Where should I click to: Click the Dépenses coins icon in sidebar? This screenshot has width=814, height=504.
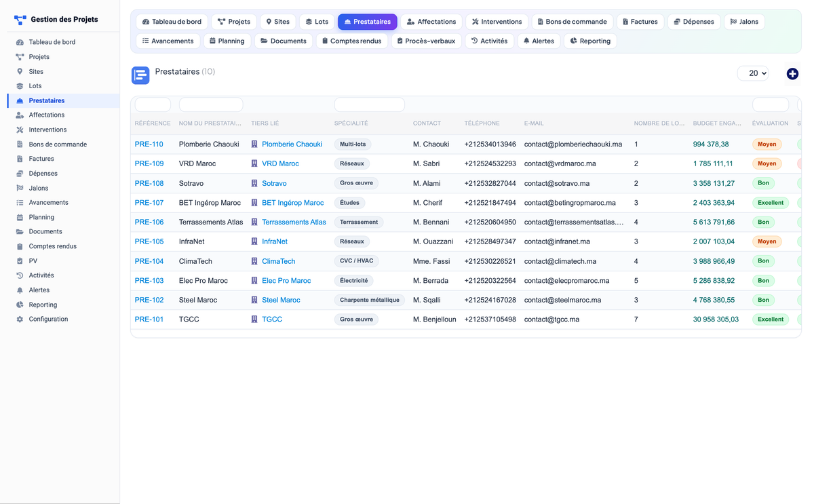pyautogui.click(x=20, y=174)
